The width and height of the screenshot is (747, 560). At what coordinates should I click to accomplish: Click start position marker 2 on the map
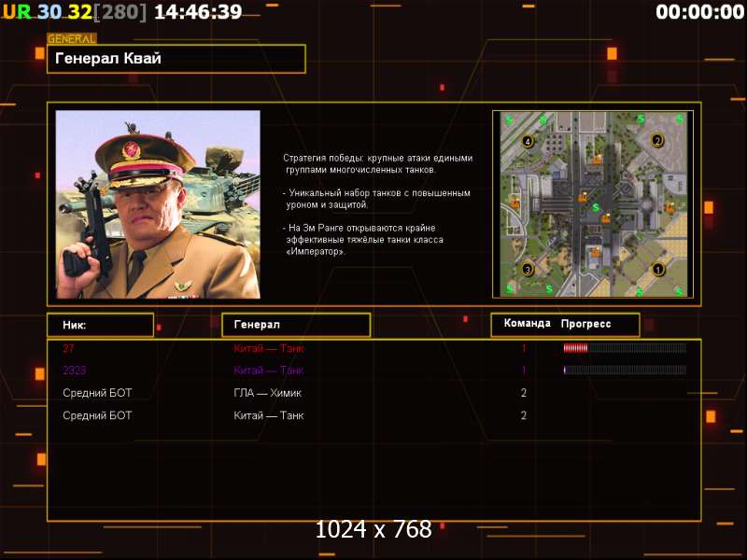657,141
